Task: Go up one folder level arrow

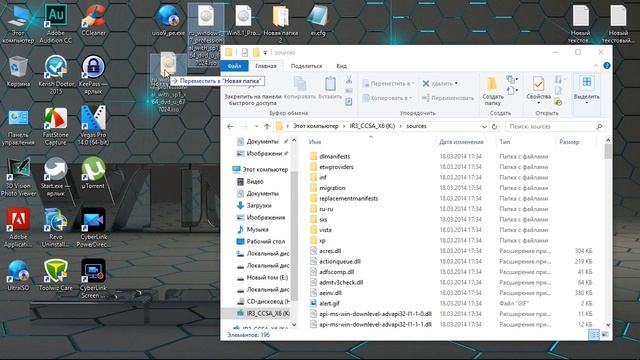Action: coord(267,127)
